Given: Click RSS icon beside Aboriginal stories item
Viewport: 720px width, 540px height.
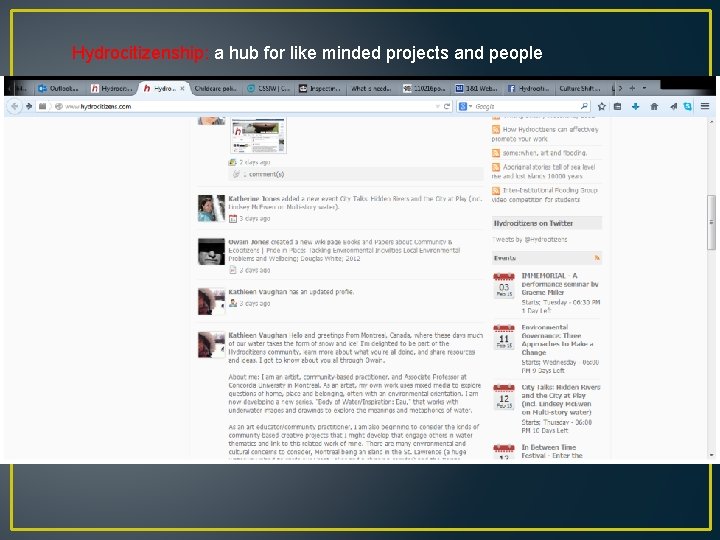Looking at the screenshot, I should (x=496, y=168).
